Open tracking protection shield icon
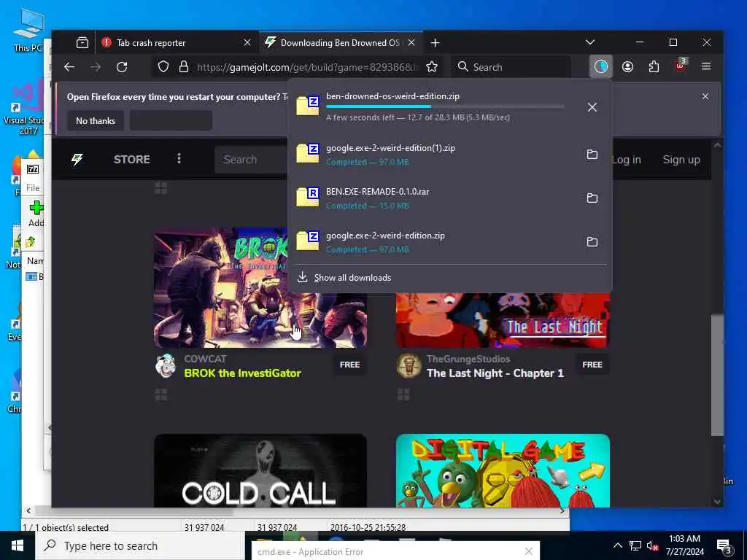 tap(163, 66)
